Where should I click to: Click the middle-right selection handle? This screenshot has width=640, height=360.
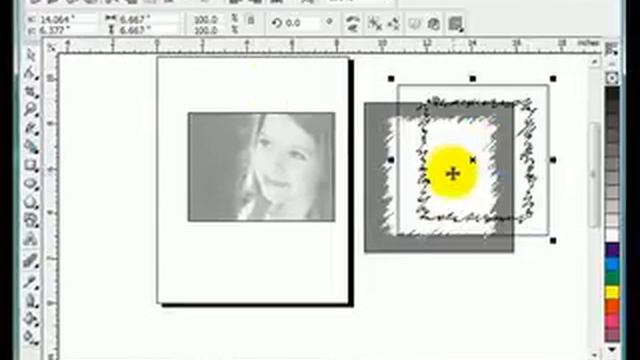tap(553, 160)
